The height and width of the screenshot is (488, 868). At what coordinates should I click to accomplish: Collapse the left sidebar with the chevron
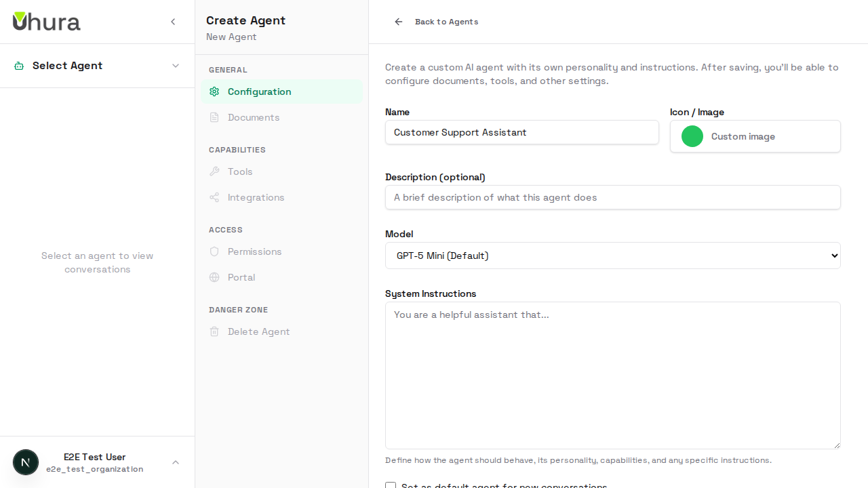coord(173,21)
